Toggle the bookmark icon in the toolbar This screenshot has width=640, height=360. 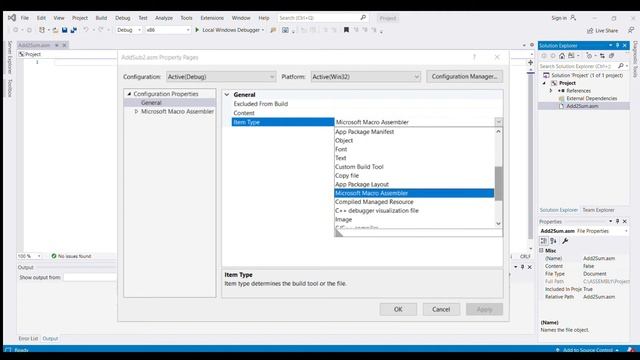346,30
